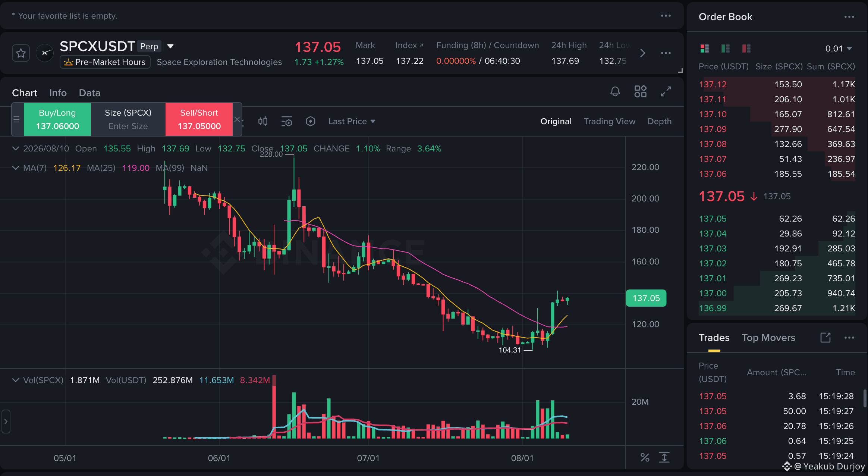The width and height of the screenshot is (868, 476).
Task: Click the Funding (8h) / Countdown label
Action: click(487, 45)
